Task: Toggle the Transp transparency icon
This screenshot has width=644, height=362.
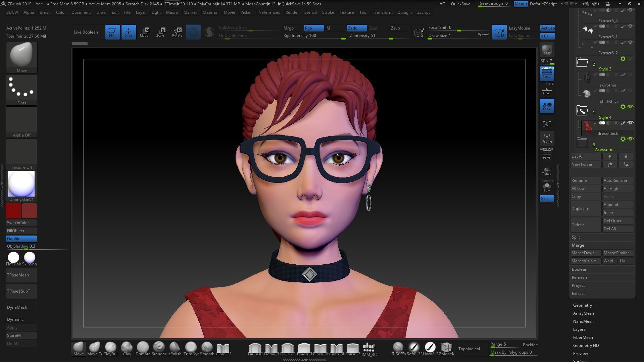Action: pos(547,170)
